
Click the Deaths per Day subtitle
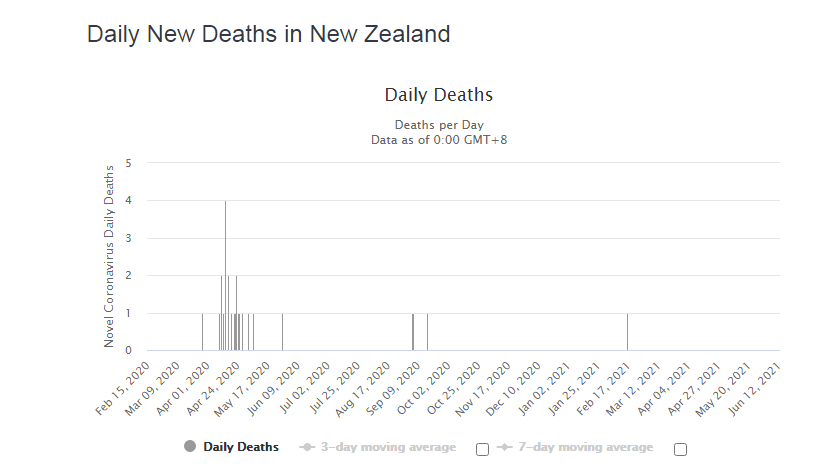pos(438,125)
